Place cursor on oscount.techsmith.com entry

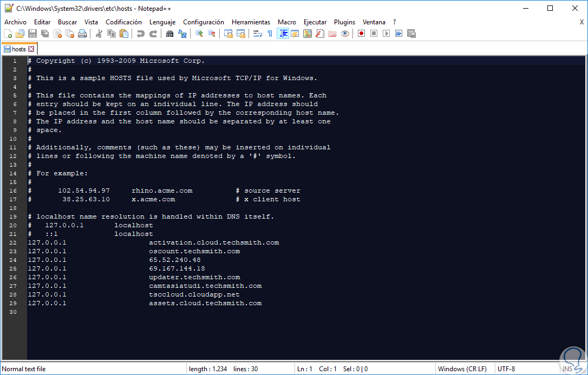(x=194, y=252)
